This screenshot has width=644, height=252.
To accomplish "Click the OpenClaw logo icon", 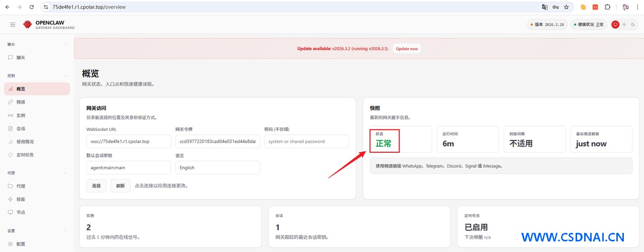I will [x=27, y=25].
